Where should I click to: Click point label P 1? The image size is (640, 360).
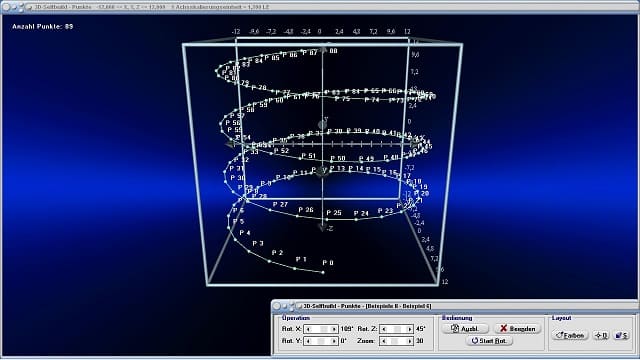point(301,259)
